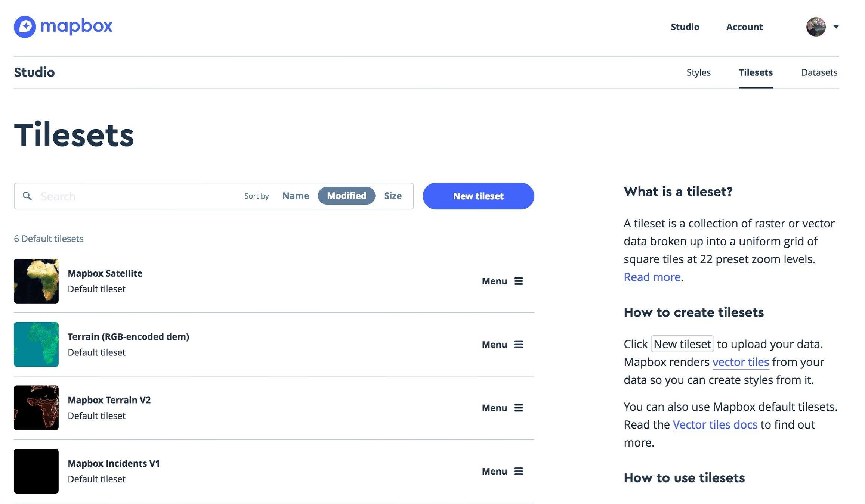The width and height of the screenshot is (865, 504).
Task: Switch to the Styles tab
Action: (x=698, y=72)
